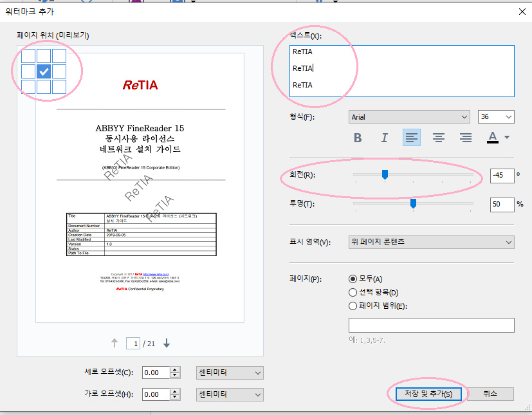The width and height of the screenshot is (532, 415).
Task: Decrease 세로 오프셋 value with down spinner
Action: click(175, 375)
